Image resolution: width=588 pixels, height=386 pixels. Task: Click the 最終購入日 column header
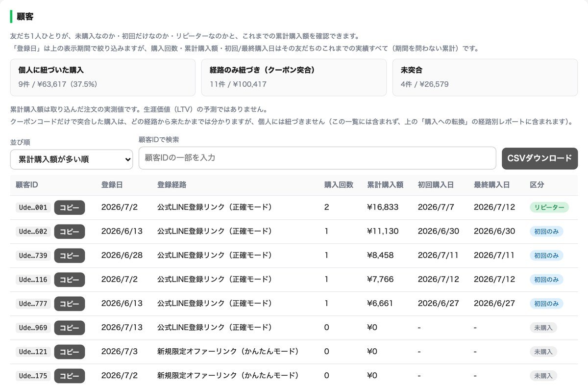coord(492,185)
